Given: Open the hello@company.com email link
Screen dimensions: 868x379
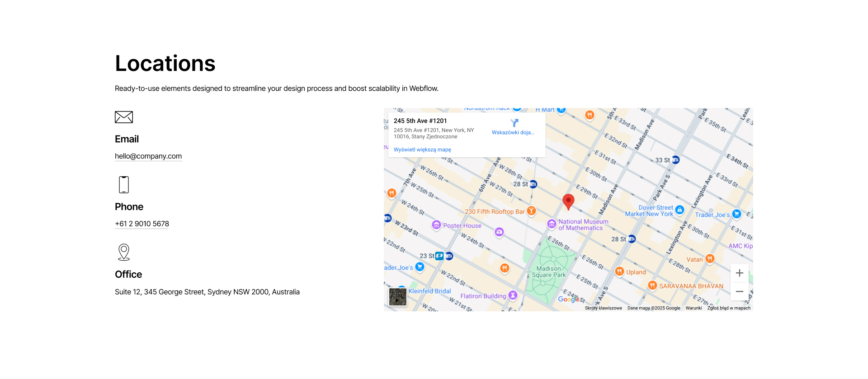Looking at the screenshot, I should [x=148, y=156].
